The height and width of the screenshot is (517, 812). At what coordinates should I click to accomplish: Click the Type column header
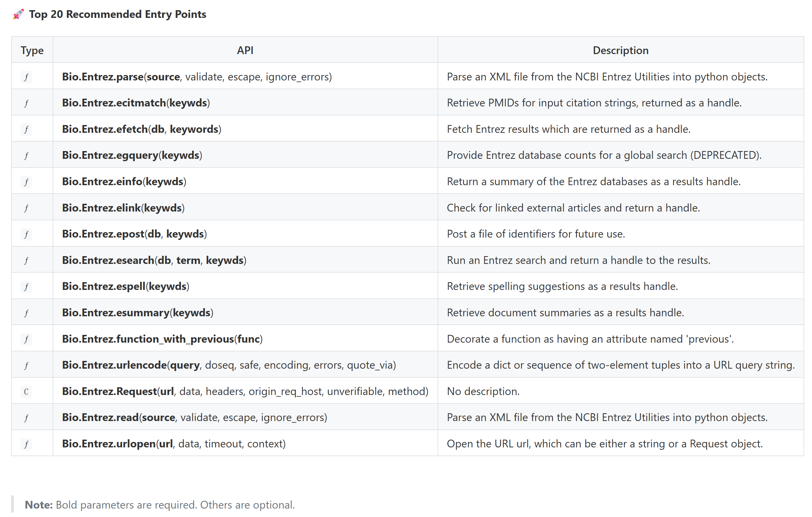(x=32, y=50)
